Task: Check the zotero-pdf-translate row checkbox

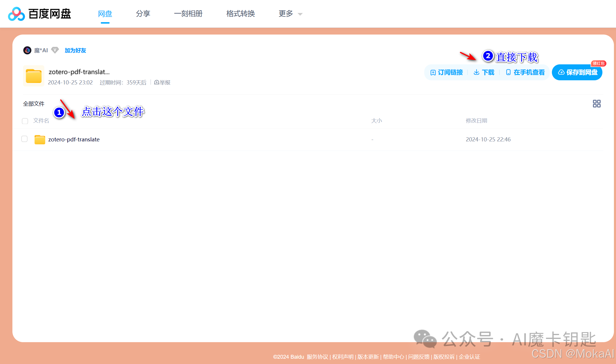Action: 25,139
